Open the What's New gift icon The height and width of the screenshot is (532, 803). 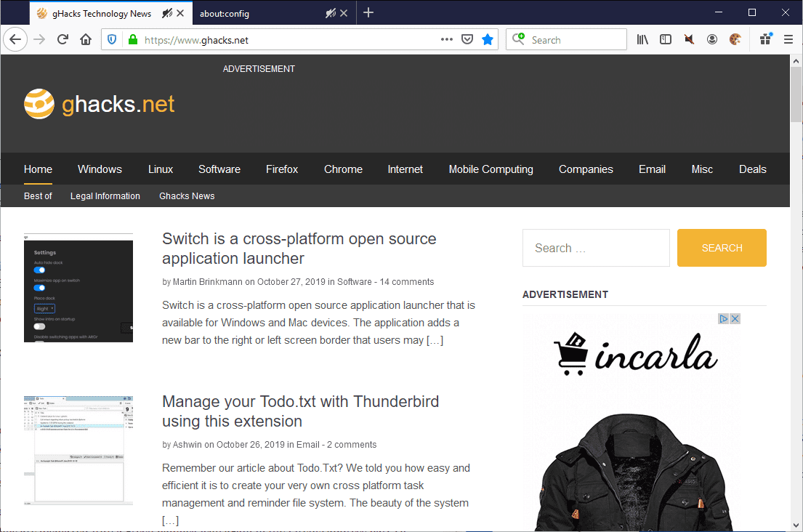pos(766,39)
